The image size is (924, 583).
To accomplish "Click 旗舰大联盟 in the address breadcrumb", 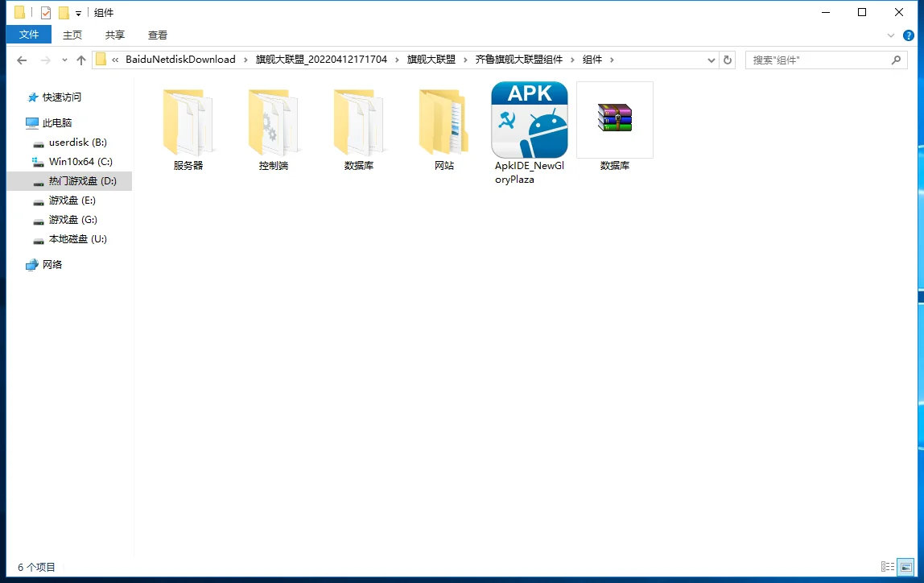I will point(431,60).
